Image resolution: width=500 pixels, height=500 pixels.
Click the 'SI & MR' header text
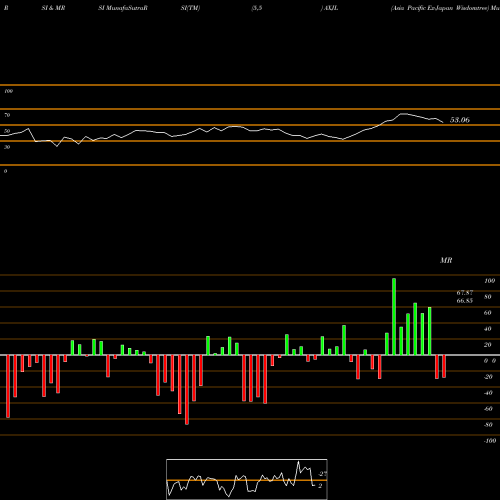(x=53, y=8)
